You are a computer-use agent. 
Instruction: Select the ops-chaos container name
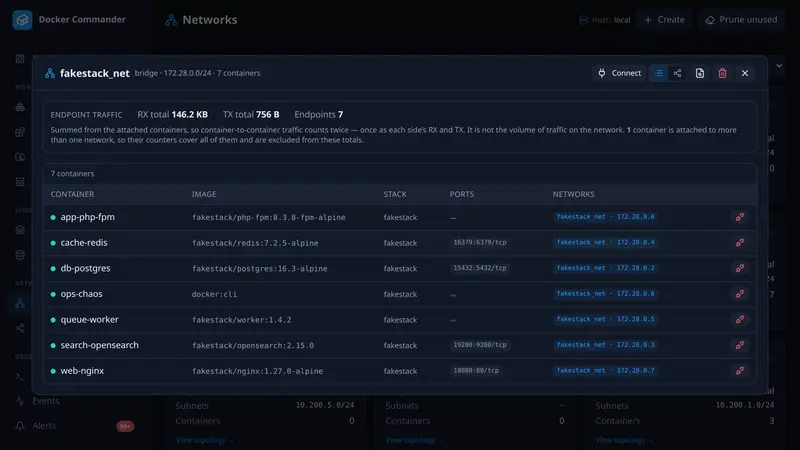point(82,294)
